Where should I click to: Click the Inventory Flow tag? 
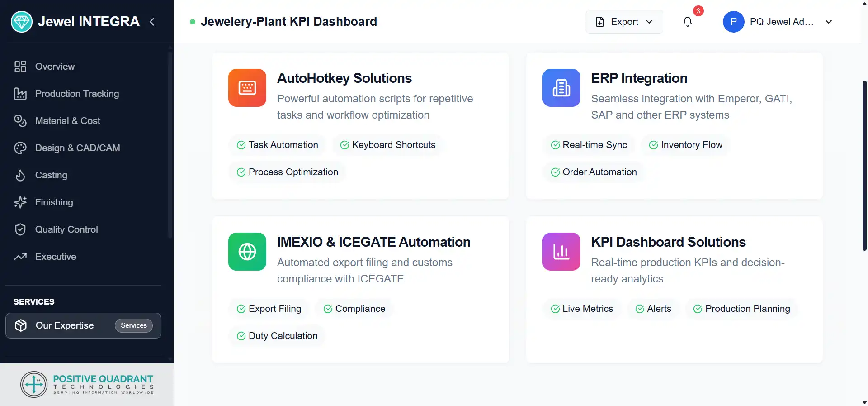(x=685, y=145)
